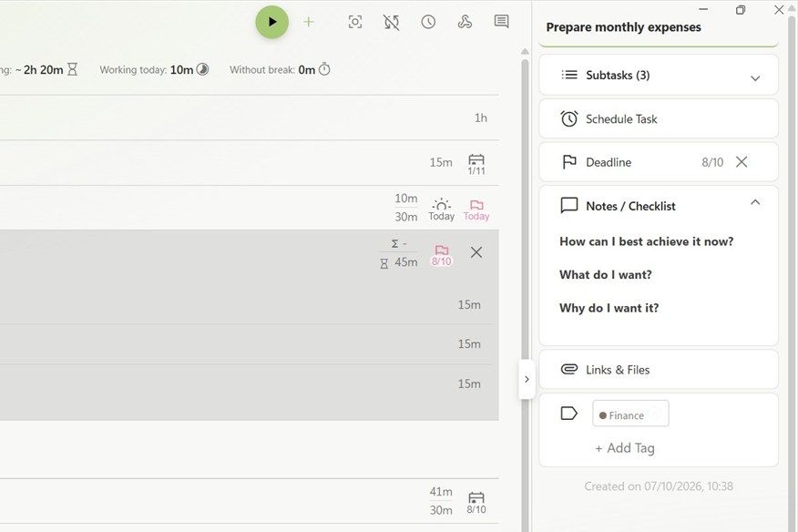Screen dimensions: 798x532
Task: Click the 45m estimate in selected task
Action: [405, 262]
